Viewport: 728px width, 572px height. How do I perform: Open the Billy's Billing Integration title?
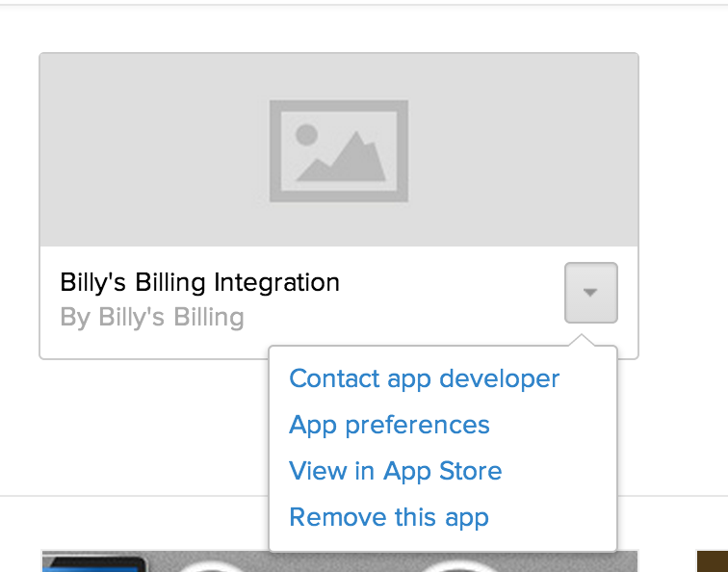coord(199,282)
